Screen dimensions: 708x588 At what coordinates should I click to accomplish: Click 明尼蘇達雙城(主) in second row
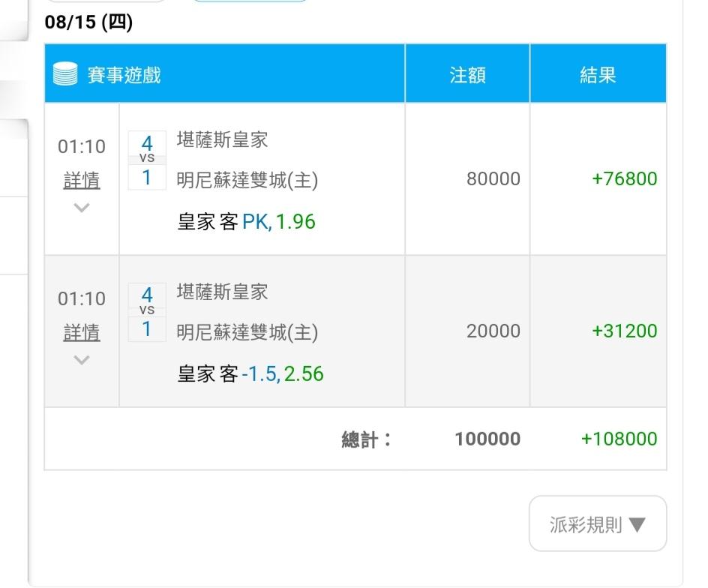click(x=247, y=333)
